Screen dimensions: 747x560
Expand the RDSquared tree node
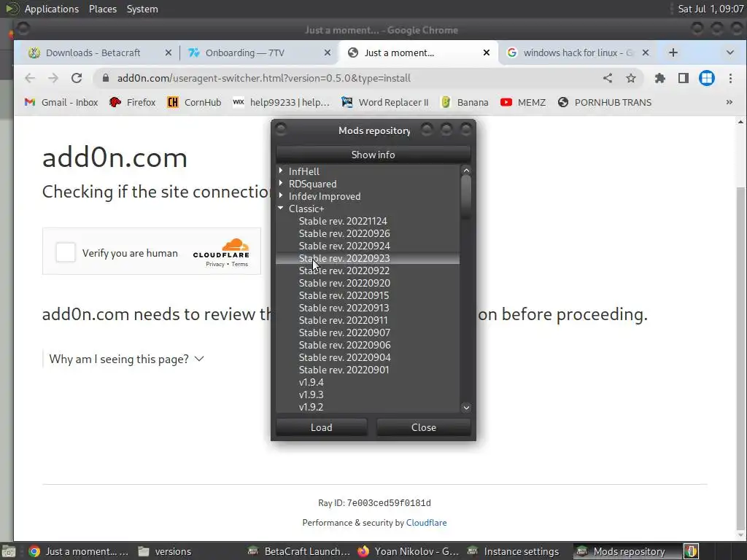tap(281, 183)
